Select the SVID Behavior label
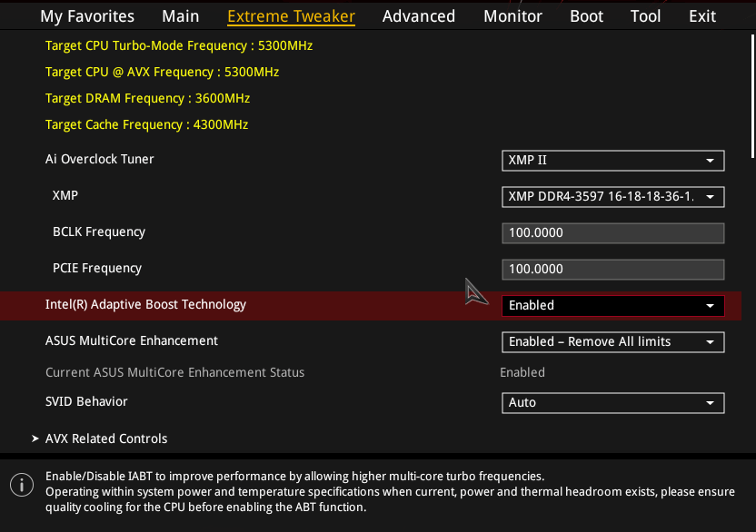 (x=86, y=401)
